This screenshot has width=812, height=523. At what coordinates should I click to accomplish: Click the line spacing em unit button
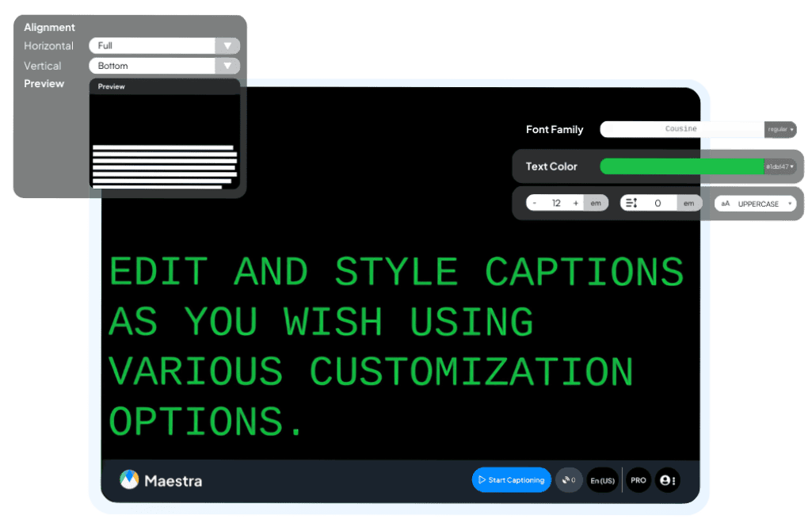[689, 204]
